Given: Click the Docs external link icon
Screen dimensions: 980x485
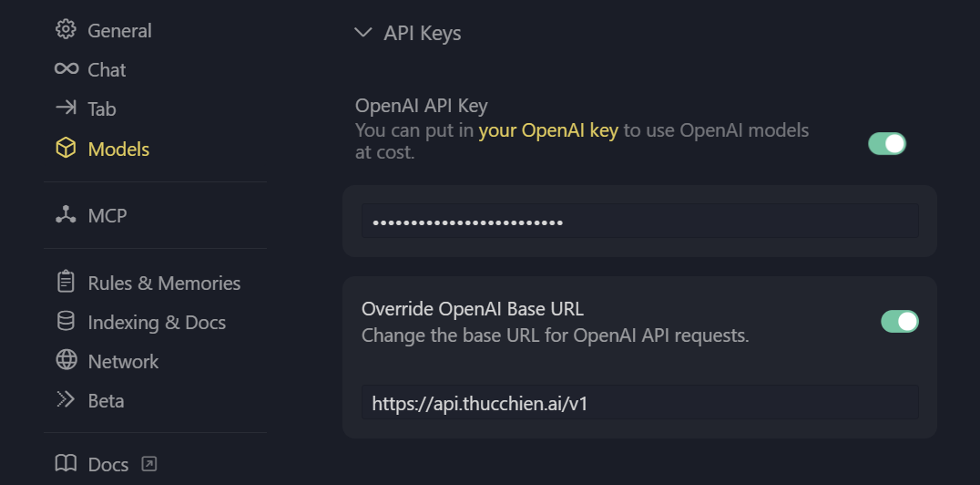Looking at the screenshot, I should tap(149, 464).
